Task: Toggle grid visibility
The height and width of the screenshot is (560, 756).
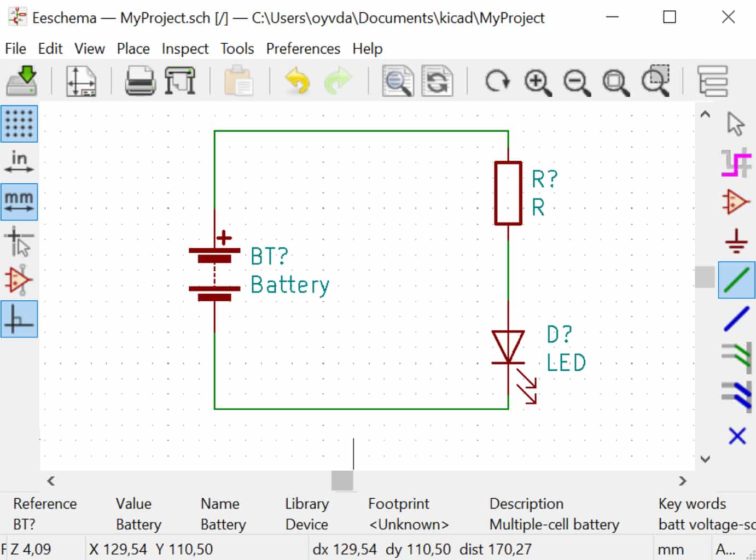Action: click(19, 124)
